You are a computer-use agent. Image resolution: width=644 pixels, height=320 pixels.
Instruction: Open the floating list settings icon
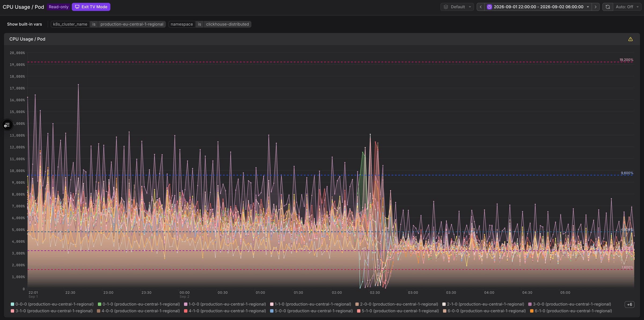point(7,125)
